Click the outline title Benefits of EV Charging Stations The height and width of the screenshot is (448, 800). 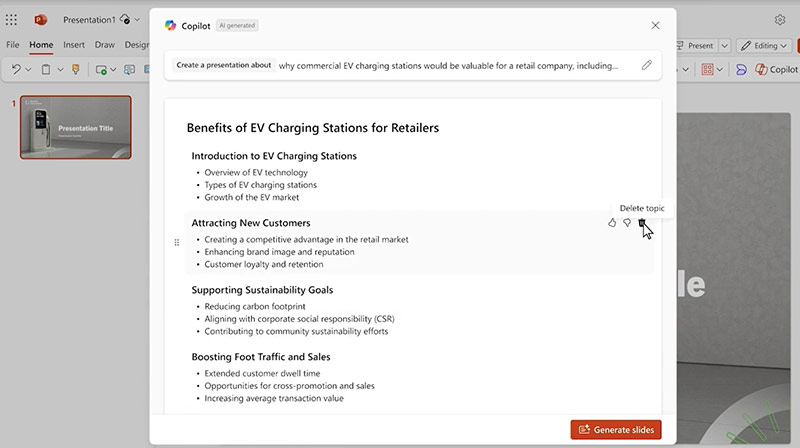313,128
